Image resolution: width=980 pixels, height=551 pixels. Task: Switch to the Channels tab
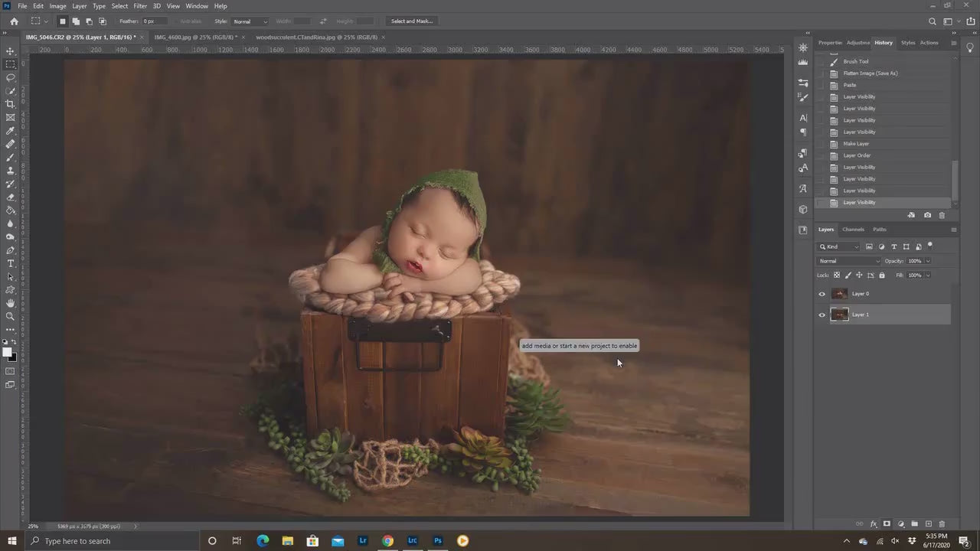click(x=853, y=230)
